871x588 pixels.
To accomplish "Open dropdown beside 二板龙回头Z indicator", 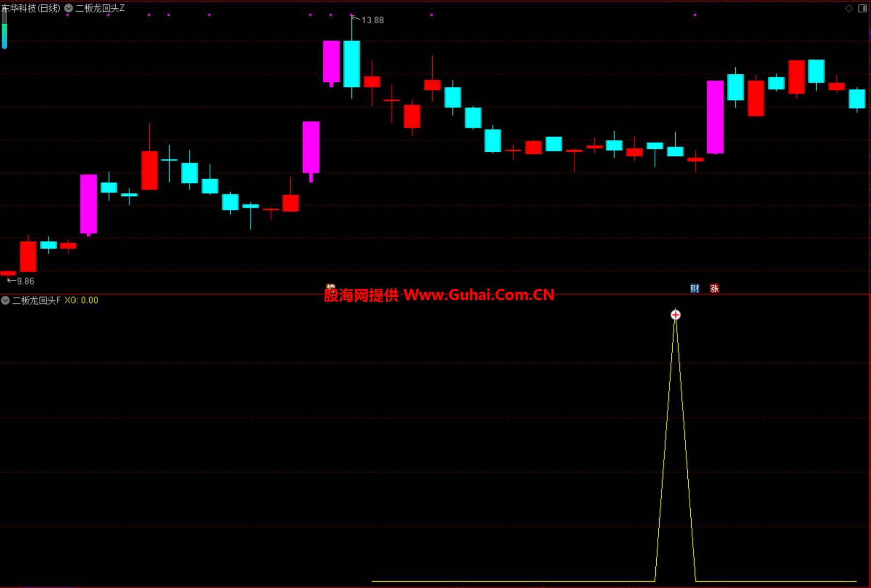I will (x=69, y=8).
